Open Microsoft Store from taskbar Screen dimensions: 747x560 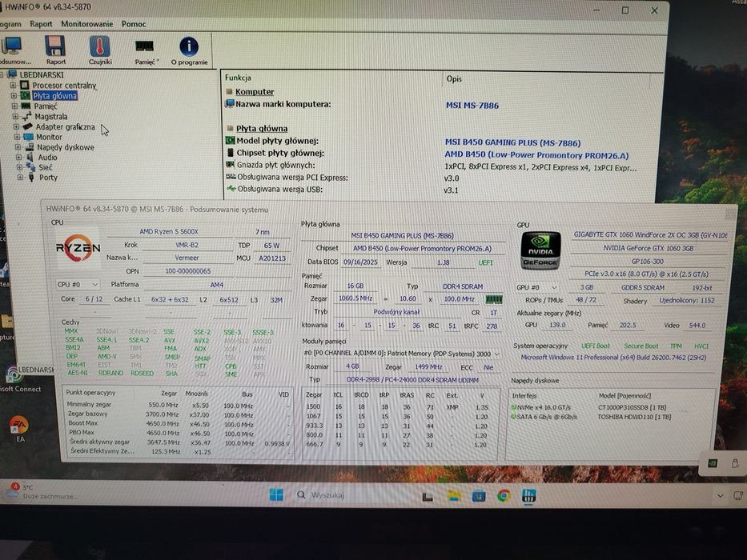point(479,496)
